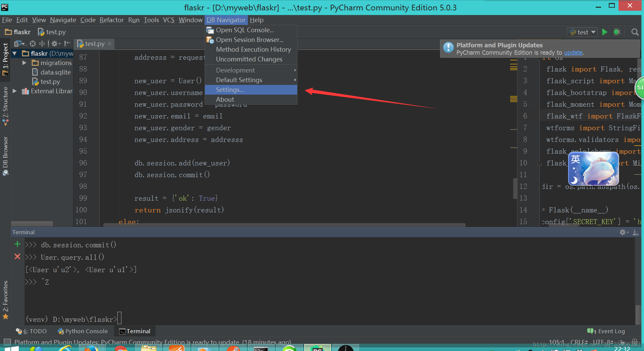
Task: Open the Python Console tab
Action: coord(83,331)
